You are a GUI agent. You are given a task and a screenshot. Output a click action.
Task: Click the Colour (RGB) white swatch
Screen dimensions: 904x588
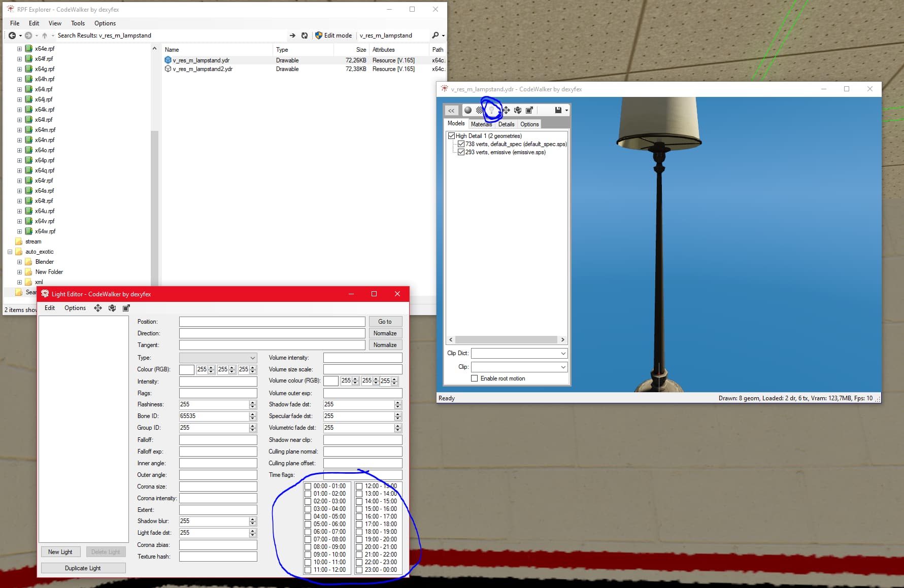[186, 369]
